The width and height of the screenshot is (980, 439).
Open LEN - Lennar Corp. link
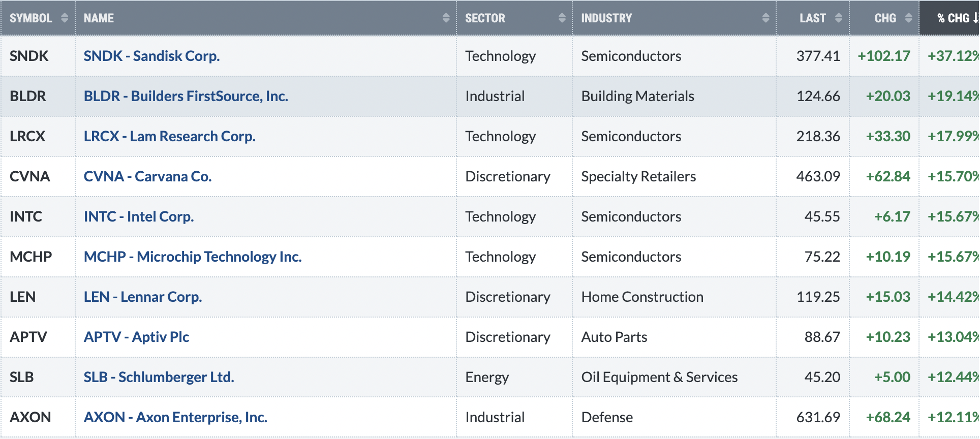point(143,297)
